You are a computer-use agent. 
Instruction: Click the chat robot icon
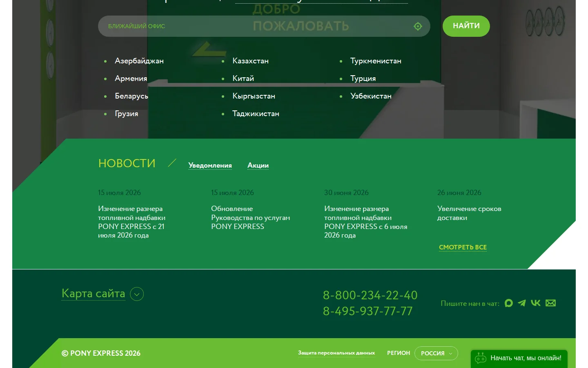pos(480,358)
